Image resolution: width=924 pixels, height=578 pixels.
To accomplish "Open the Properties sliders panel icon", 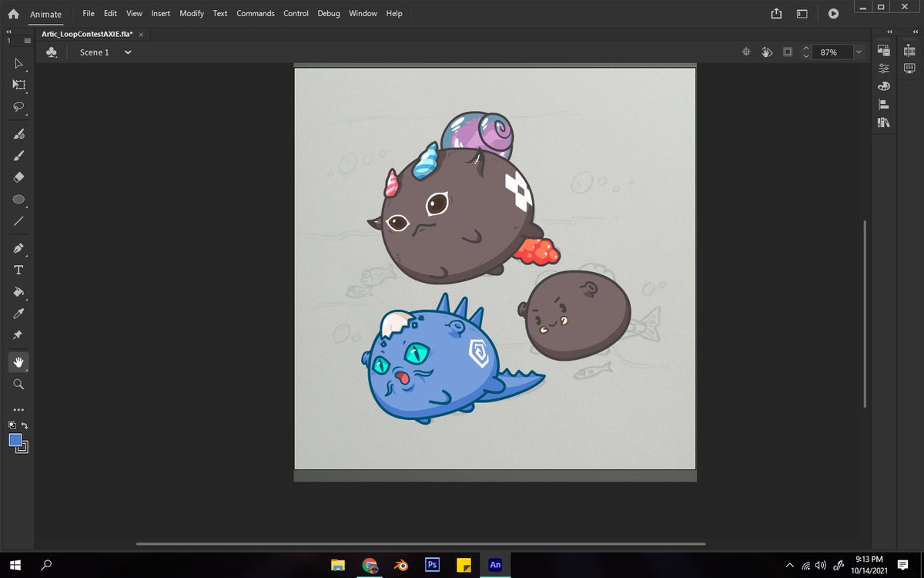I will point(883,69).
